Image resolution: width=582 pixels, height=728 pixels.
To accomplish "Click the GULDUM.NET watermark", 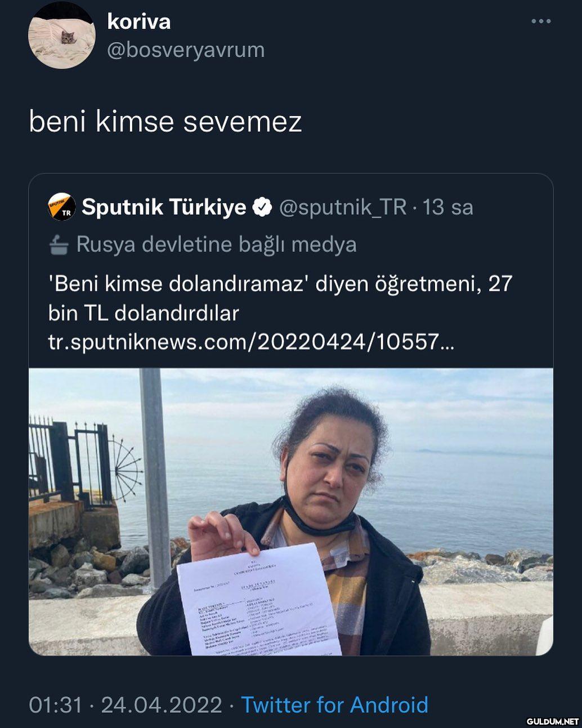I will click(553, 721).
